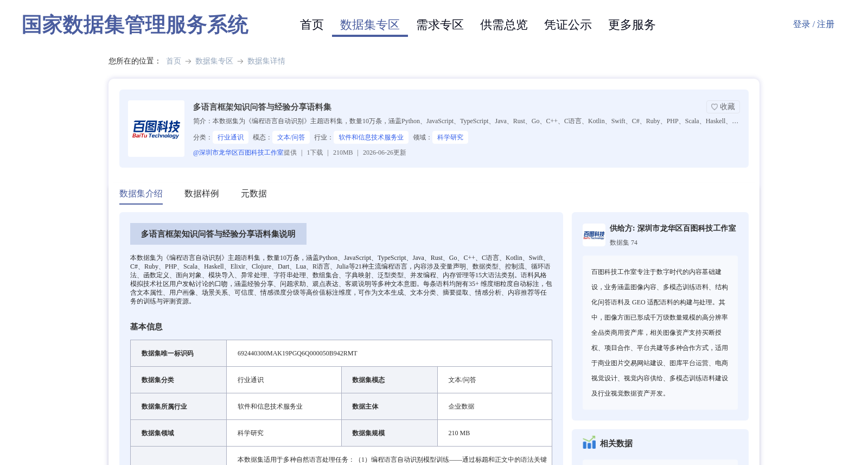Viewport: 868px width, 465px height.
Task: Click the 行业通识 category tag
Action: tap(231, 137)
